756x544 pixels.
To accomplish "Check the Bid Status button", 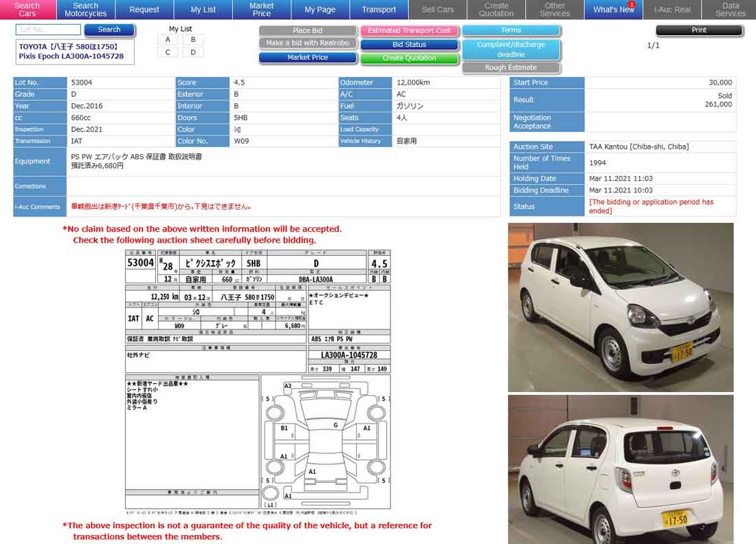I will pos(410,45).
